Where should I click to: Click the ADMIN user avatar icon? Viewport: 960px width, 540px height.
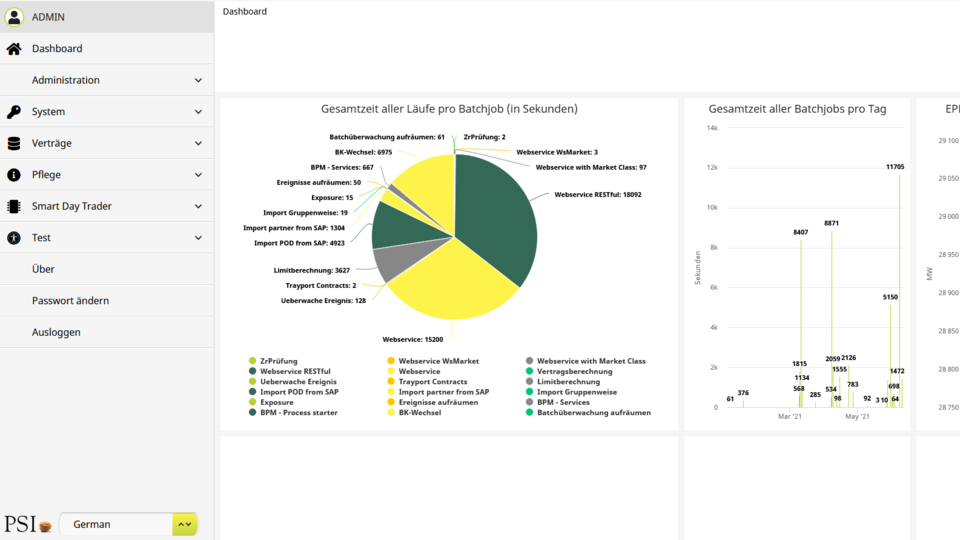(14, 17)
